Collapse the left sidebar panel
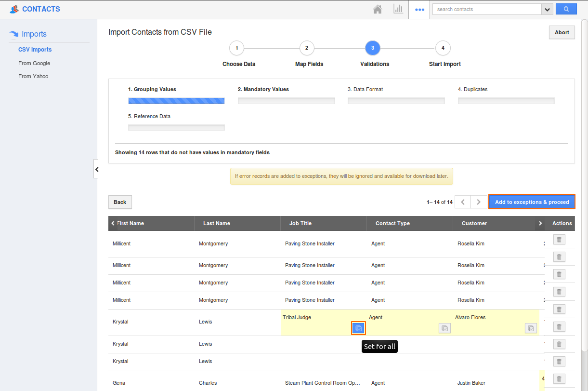Image resolution: width=588 pixels, height=391 pixels. 96,169
